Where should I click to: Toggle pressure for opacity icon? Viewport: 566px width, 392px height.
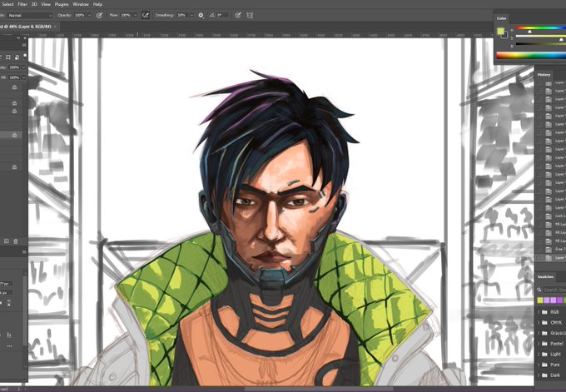click(99, 16)
